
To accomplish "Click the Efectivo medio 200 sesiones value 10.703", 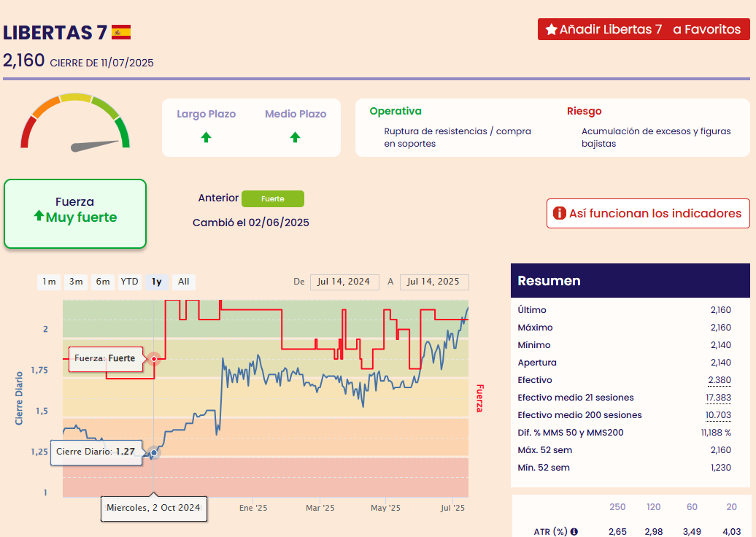I will 718,415.
